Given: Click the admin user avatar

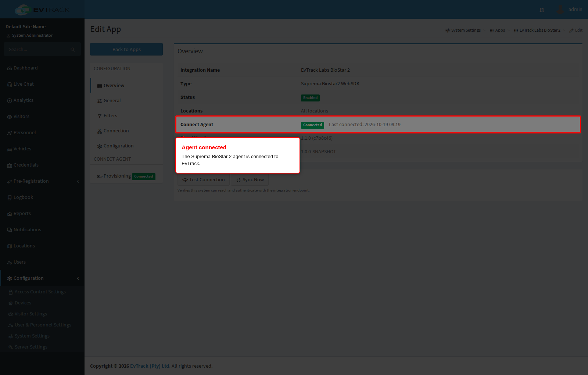Looking at the screenshot, I should click(x=560, y=9).
